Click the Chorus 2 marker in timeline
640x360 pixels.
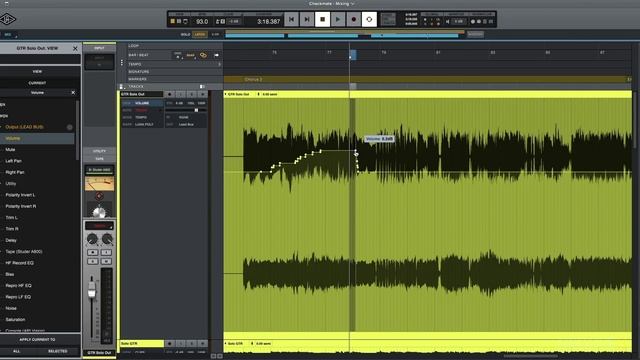pos(253,79)
